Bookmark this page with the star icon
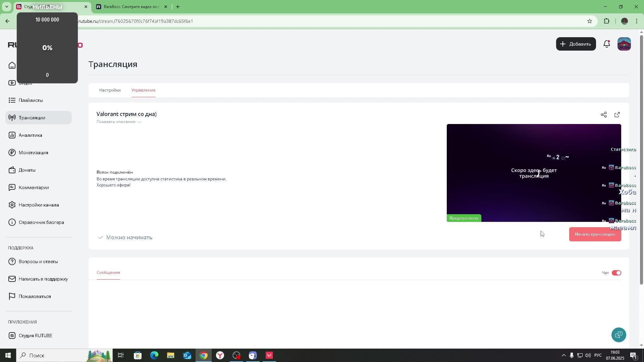 (x=590, y=21)
